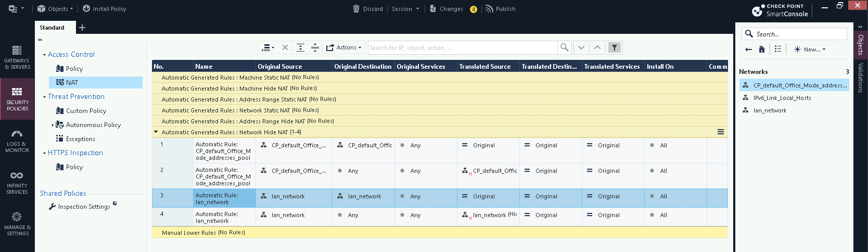Open the Actions dropdown
Image resolution: width=868 pixels, height=252 pixels.
343,48
